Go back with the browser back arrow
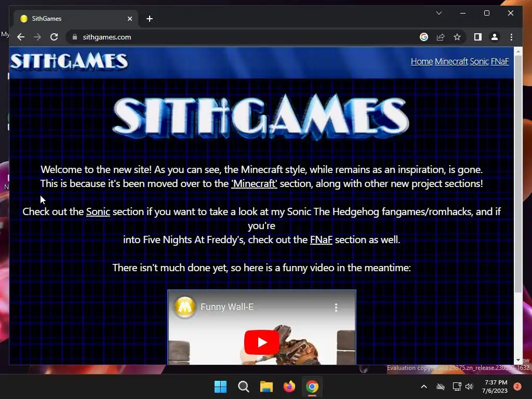532x399 pixels. [21, 37]
